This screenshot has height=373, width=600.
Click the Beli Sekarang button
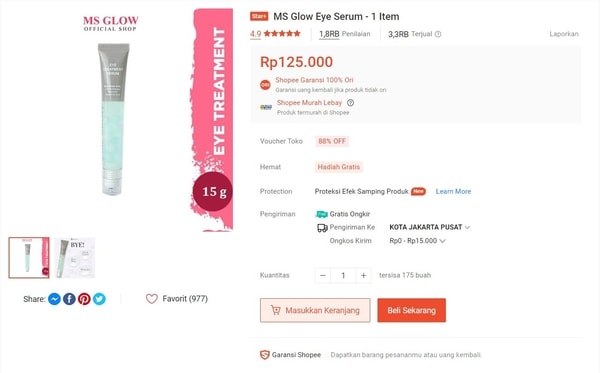(412, 310)
